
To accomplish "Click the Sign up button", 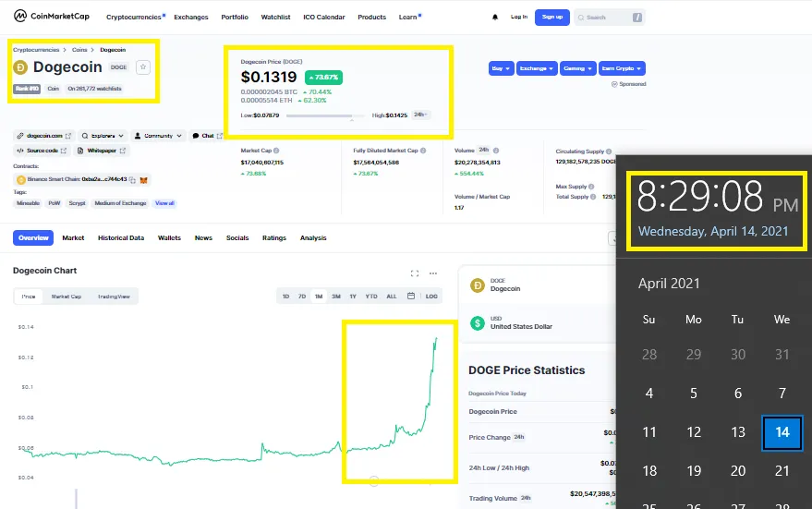I will click(552, 17).
